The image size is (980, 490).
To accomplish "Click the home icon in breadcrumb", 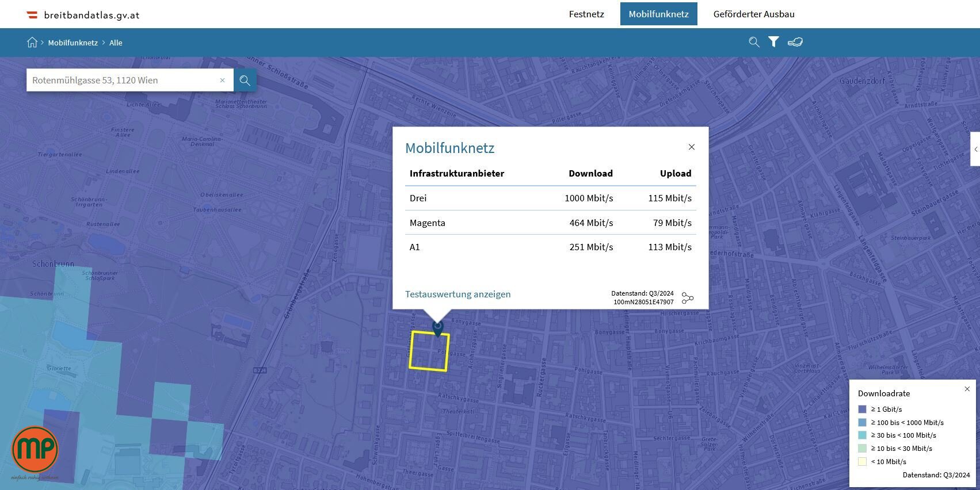I will pos(32,42).
